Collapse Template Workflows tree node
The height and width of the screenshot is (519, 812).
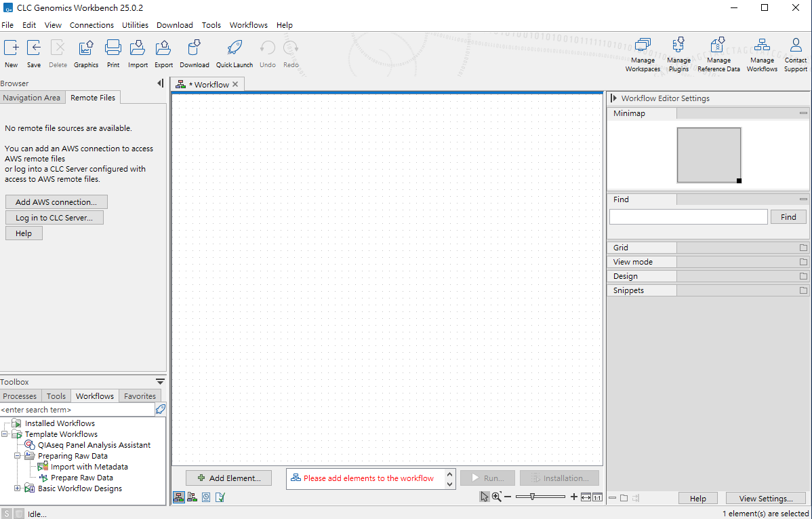(5, 434)
